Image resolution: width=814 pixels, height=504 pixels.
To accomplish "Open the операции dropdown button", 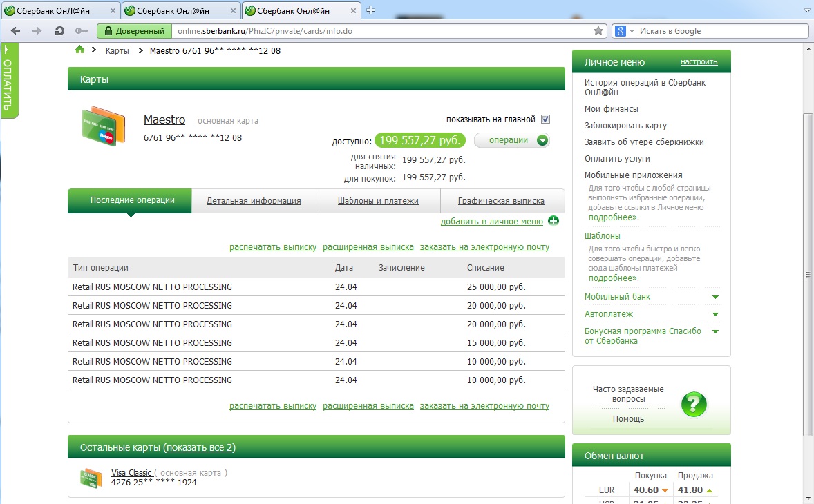I will tap(512, 140).
